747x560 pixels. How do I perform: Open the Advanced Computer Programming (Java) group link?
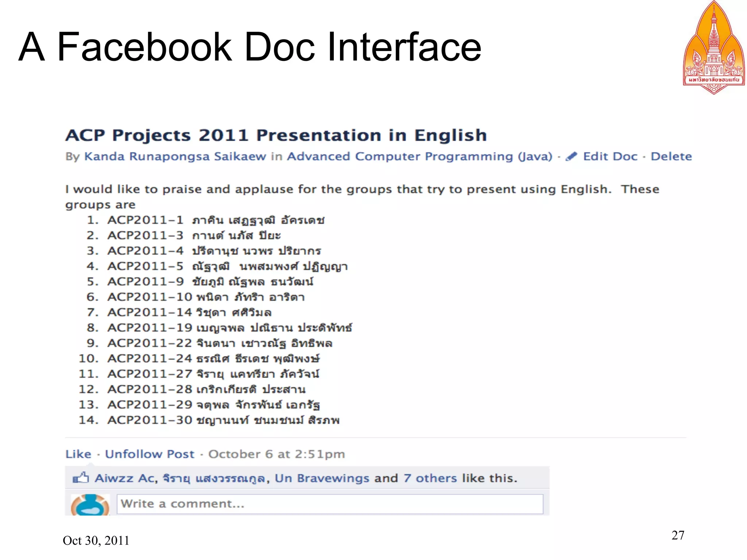[x=420, y=156]
